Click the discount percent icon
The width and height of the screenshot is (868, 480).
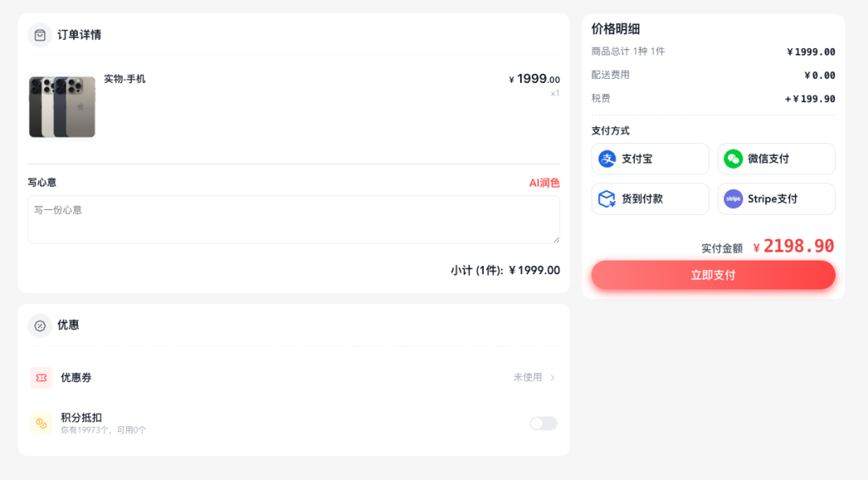(40, 326)
